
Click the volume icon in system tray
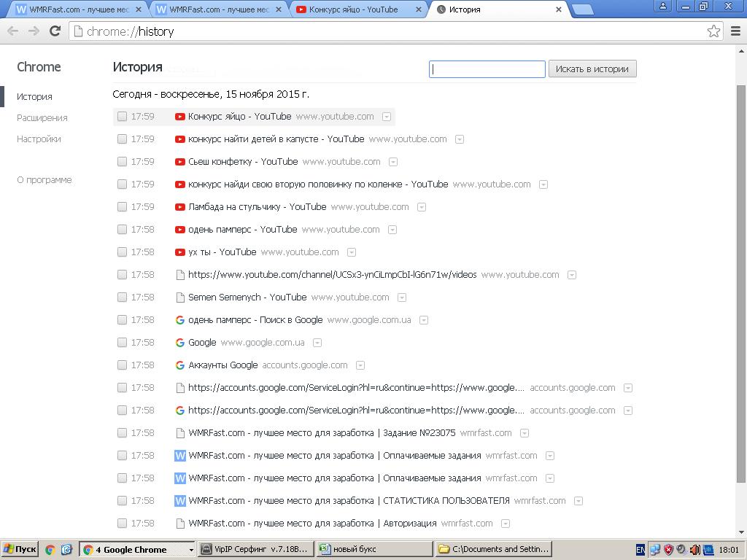point(695,550)
